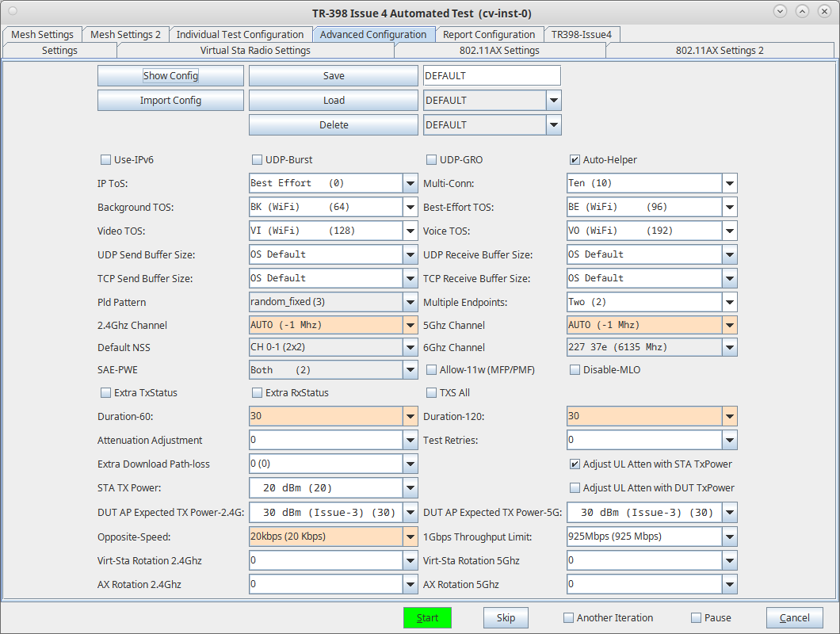Open the 802.11AX Settings sub-tab
Screen dimensions: 840x634
pyautogui.click(x=499, y=51)
